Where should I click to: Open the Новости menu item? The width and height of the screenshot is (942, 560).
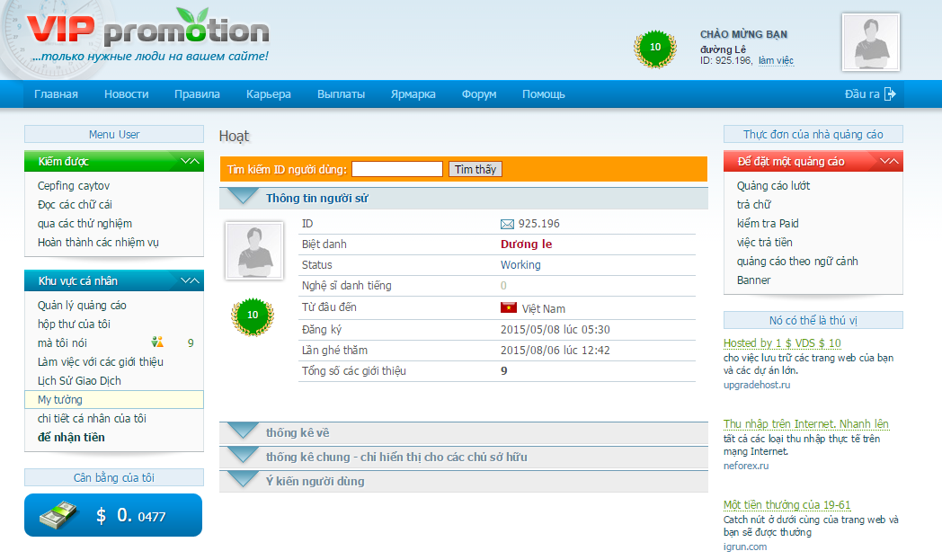(126, 94)
